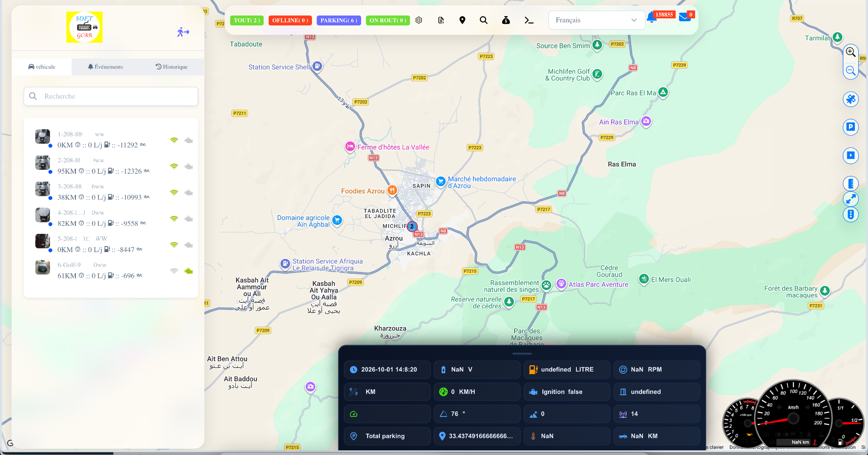The height and width of the screenshot is (455, 868).
Task: Filter by OFFLINE( 0 ) vehicles
Action: (x=290, y=20)
